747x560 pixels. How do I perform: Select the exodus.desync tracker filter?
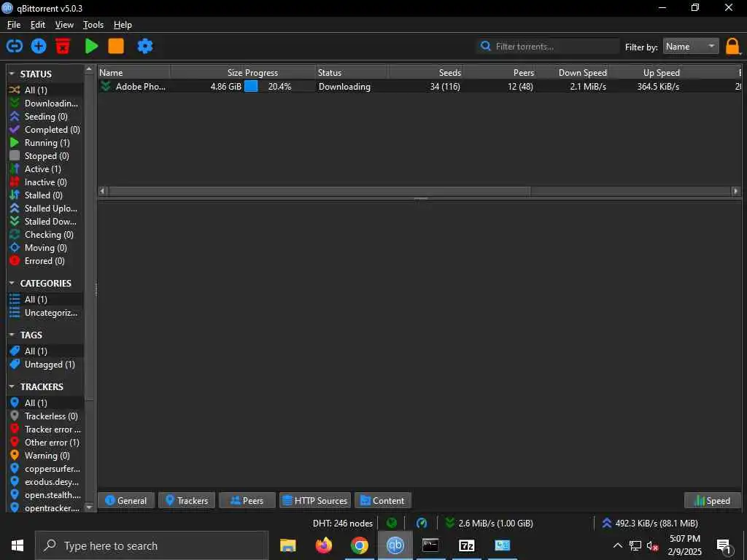[45, 482]
